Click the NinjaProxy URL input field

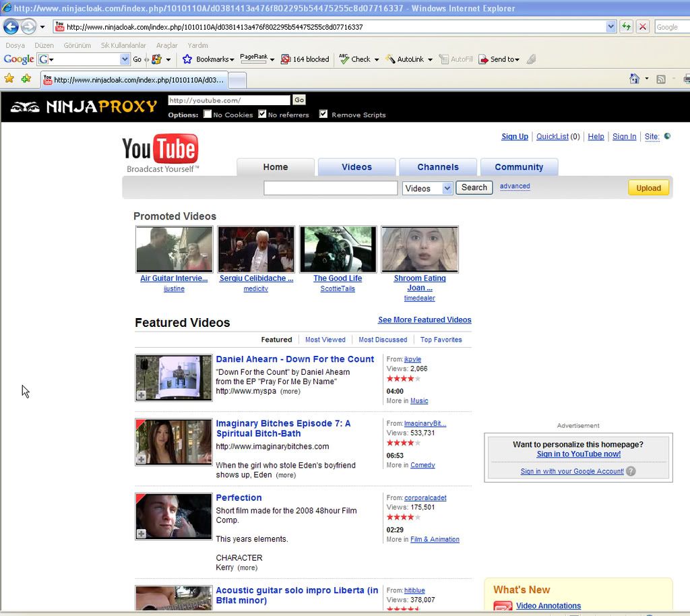(229, 100)
